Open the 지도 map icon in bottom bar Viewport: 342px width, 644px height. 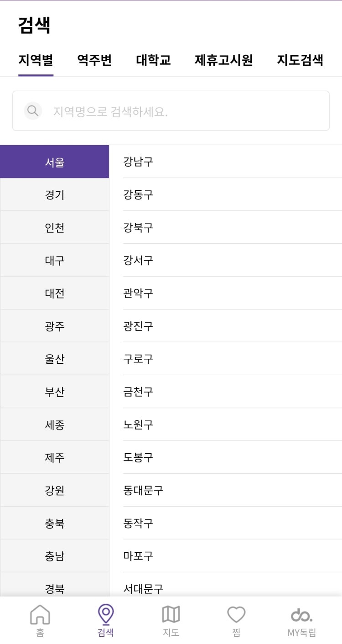point(171,614)
